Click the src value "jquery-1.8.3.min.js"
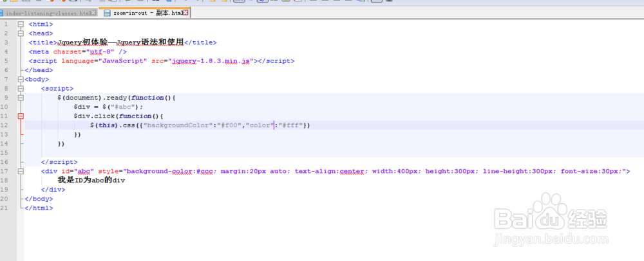The height and width of the screenshot is (261, 644). (x=211, y=61)
